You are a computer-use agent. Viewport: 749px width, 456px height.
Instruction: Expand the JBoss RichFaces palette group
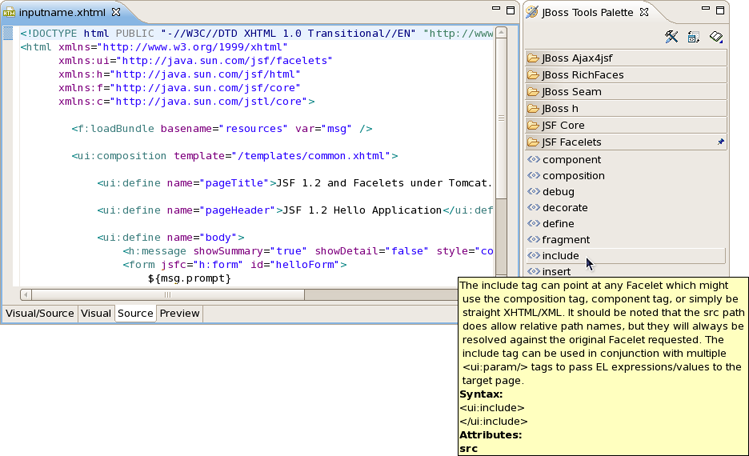click(626, 75)
